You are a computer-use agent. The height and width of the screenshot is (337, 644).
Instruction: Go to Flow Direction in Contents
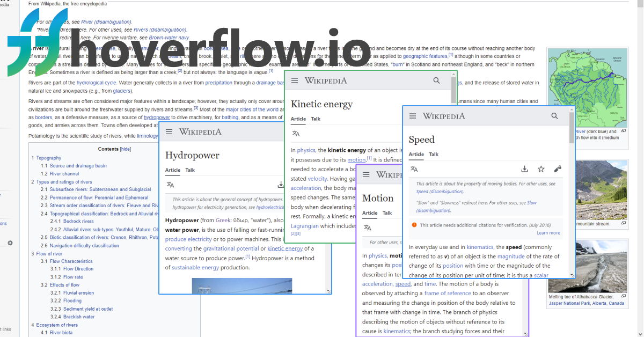pos(78,269)
